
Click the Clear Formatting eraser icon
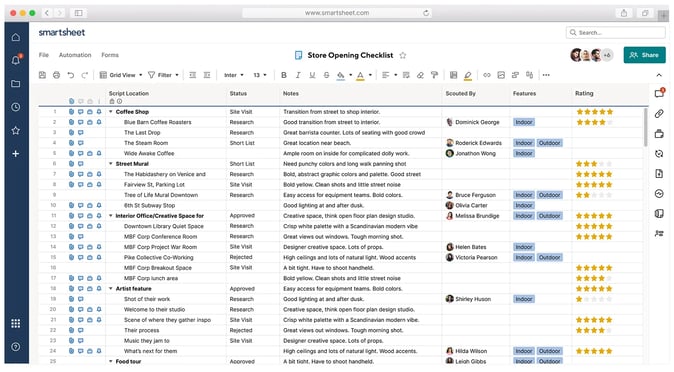click(420, 75)
